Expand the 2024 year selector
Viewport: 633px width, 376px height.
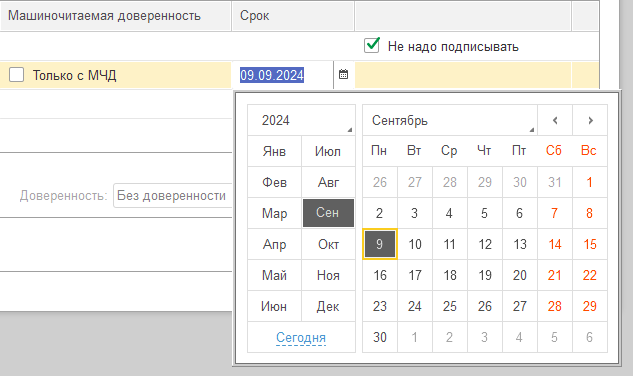tap(302, 120)
